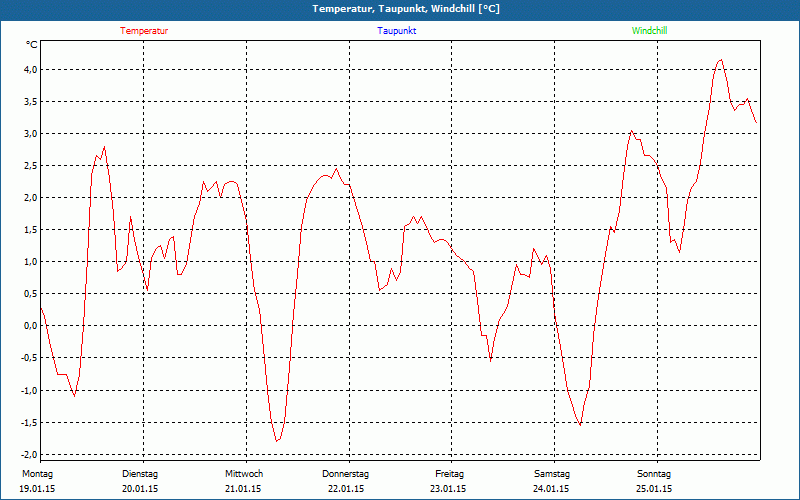This screenshot has height=500, width=800.
Task: Click the lowest temperature dip on Mittwoch
Action: click(277, 441)
